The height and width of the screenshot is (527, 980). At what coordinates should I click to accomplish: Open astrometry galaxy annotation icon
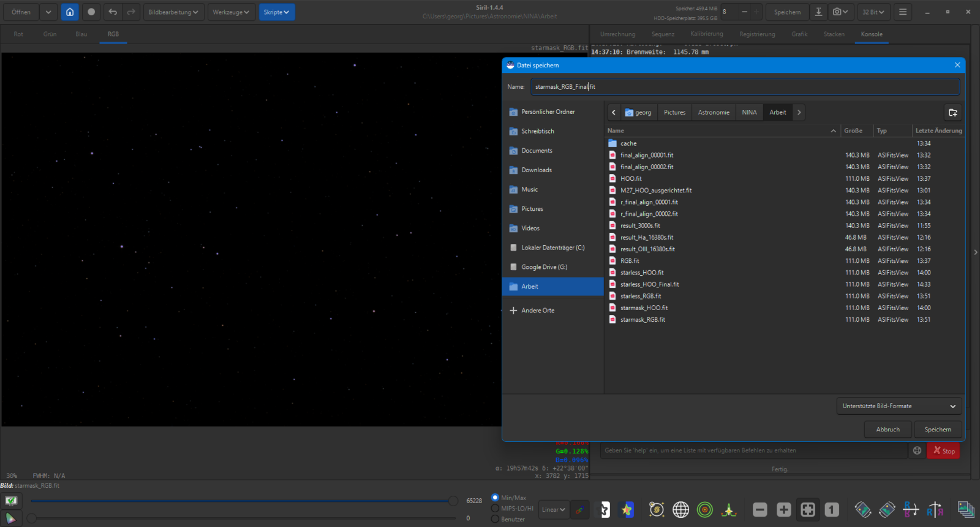657,510
